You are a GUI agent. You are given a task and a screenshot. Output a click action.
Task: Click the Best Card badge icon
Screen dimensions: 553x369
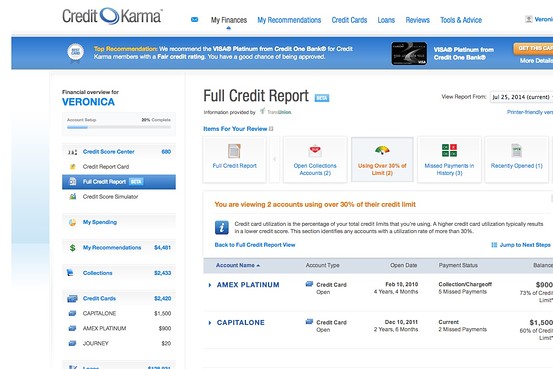(x=76, y=52)
